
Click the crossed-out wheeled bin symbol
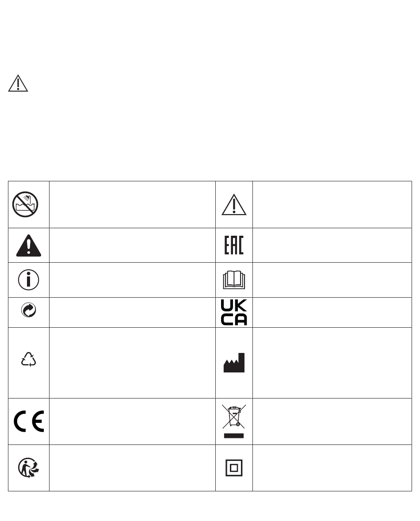[234, 421]
